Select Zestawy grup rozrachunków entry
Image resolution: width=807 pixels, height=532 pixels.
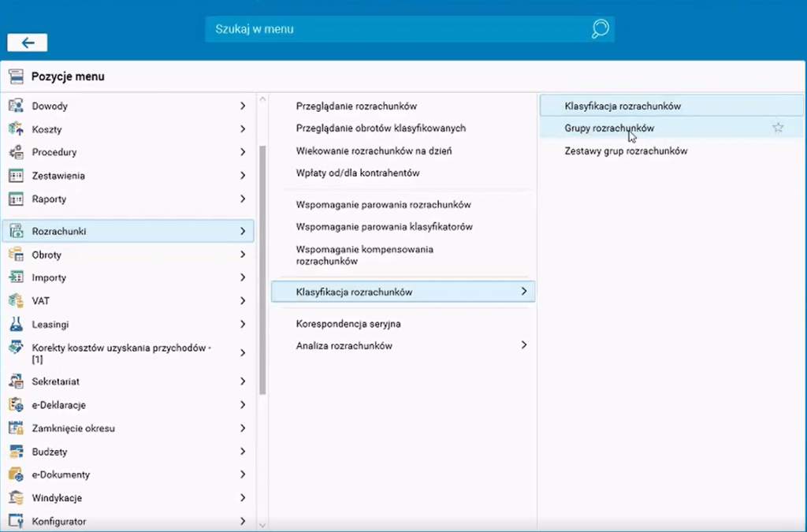click(626, 151)
